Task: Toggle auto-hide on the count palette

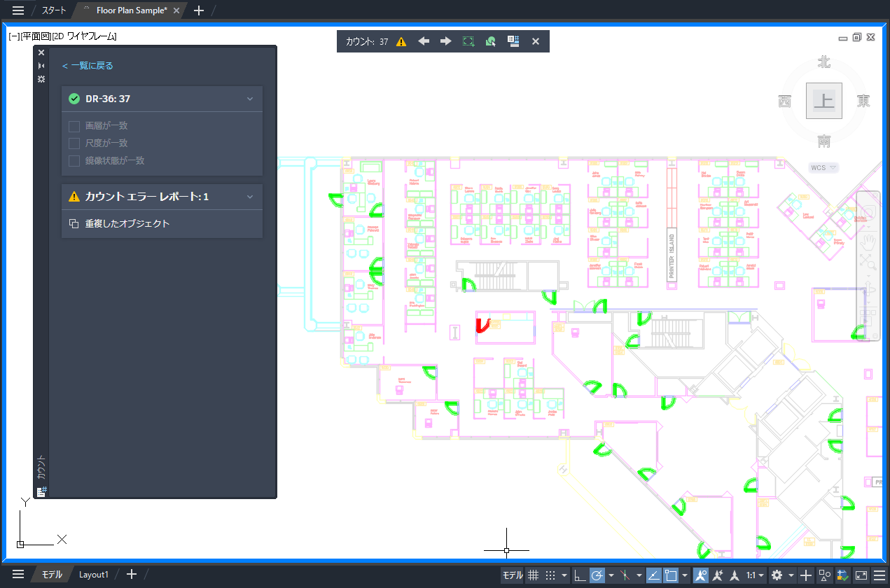Action: [x=41, y=66]
